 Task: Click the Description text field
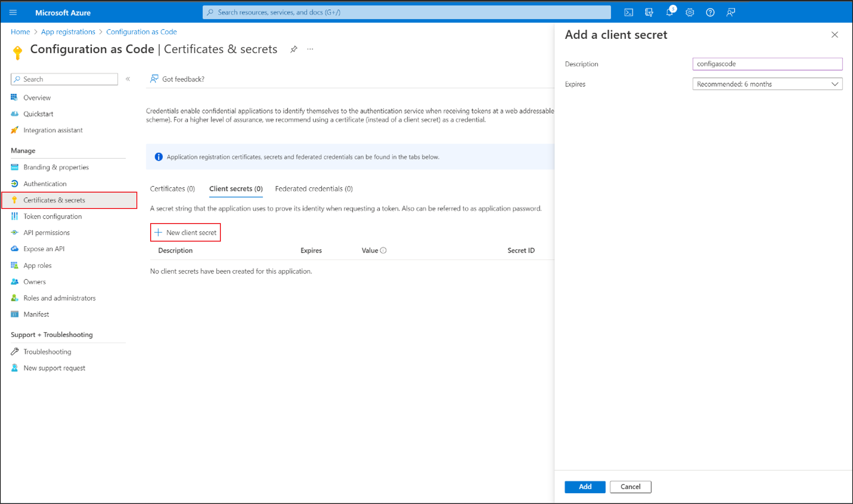[767, 64]
